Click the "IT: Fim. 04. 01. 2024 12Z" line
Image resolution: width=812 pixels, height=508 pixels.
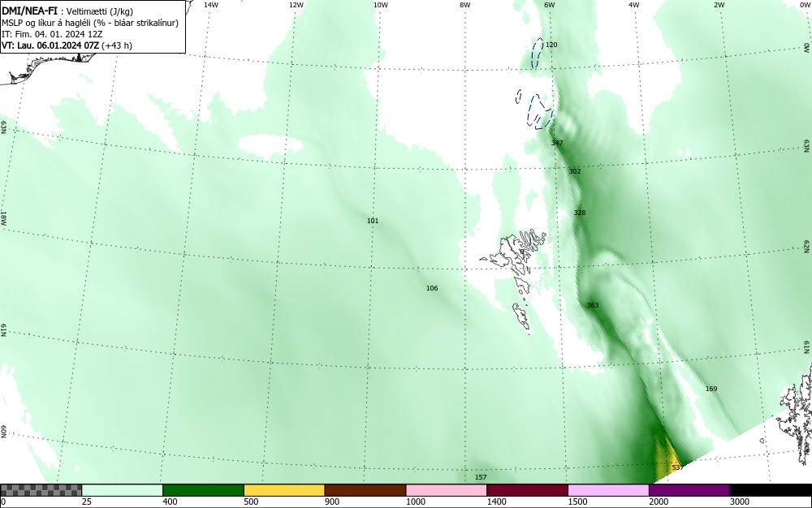[x=52, y=34]
